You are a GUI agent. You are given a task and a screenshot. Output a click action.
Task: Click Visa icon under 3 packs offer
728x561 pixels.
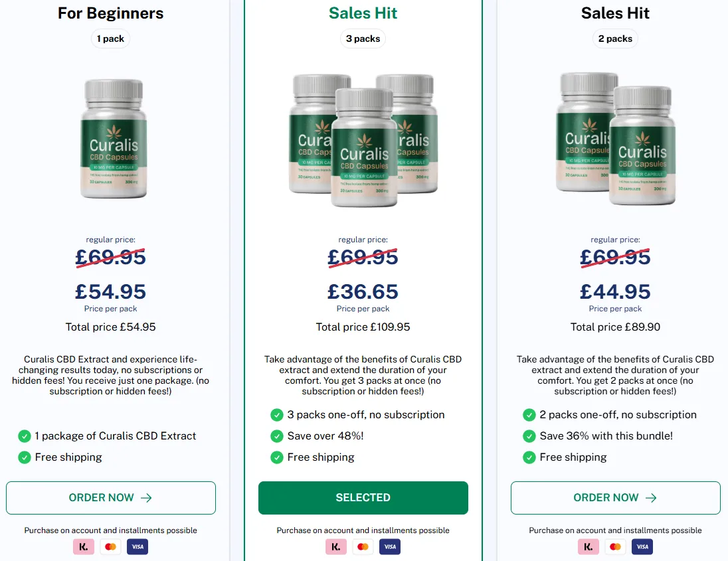click(x=390, y=546)
